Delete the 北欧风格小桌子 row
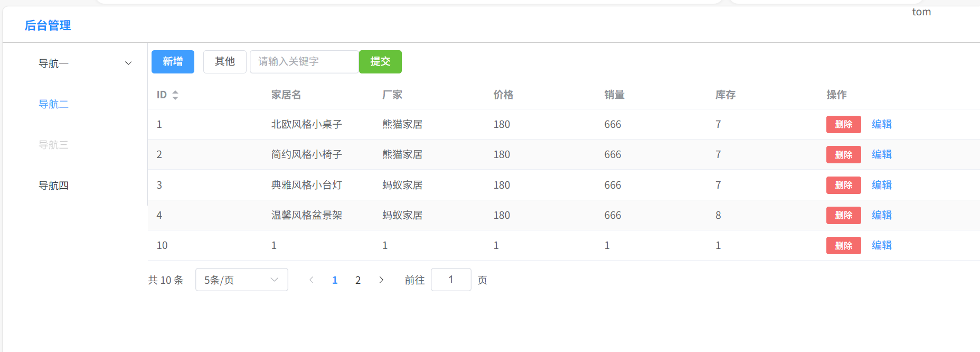This screenshot has height=352, width=980. [x=844, y=124]
